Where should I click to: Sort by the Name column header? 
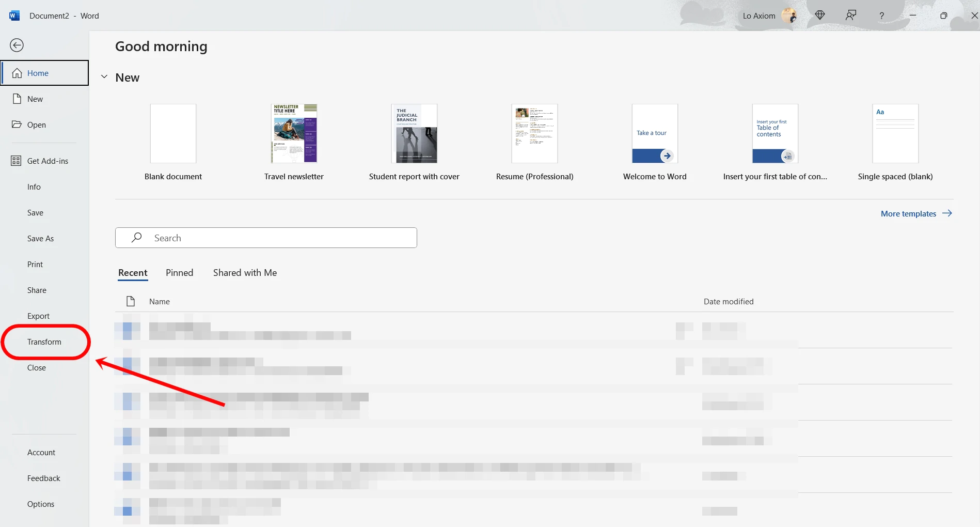click(x=159, y=301)
